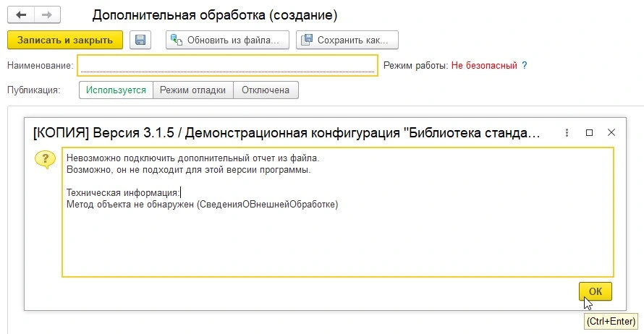Click into the 'Наименование' text field
The width and height of the screenshot is (644, 334).
tap(227, 66)
